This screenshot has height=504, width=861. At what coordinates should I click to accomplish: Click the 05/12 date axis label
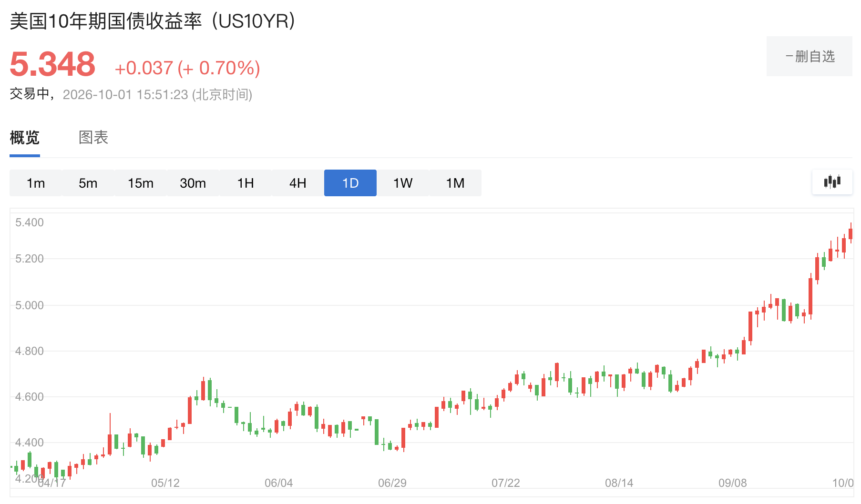click(165, 483)
